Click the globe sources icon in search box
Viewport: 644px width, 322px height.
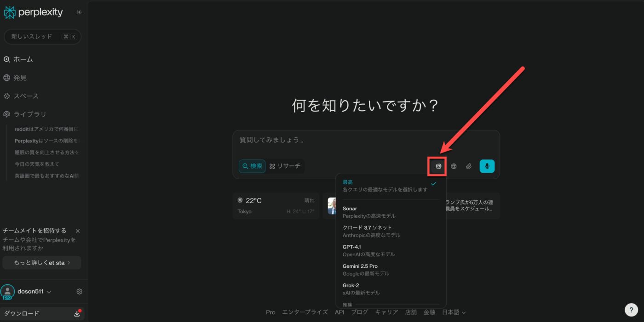pos(454,166)
